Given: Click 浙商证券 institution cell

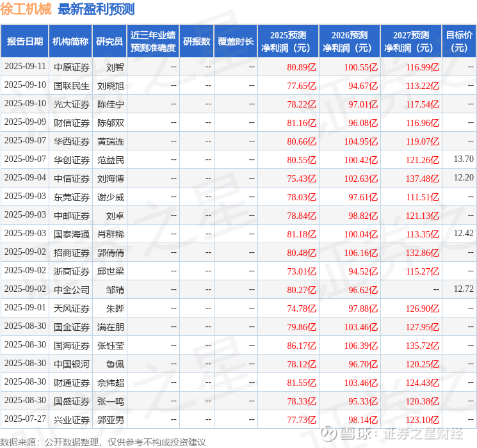Looking at the screenshot, I should (72, 271).
